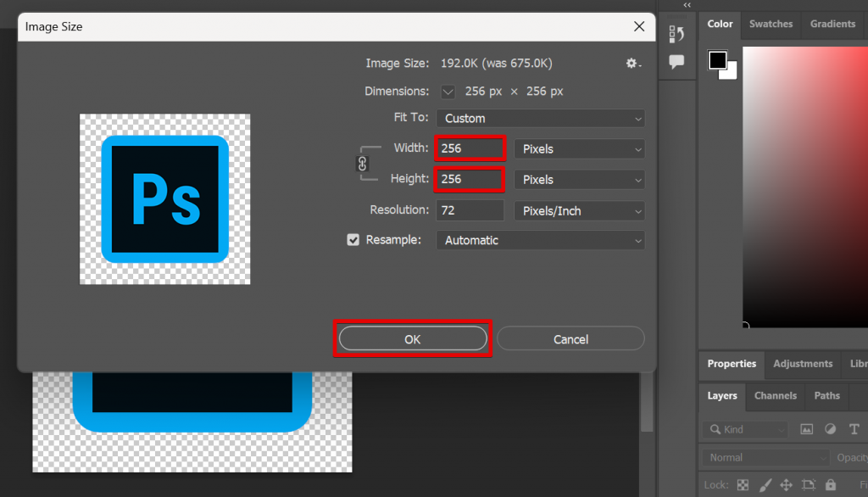This screenshot has height=497, width=868.
Task: Switch to the Swatches tab
Action: pos(770,24)
